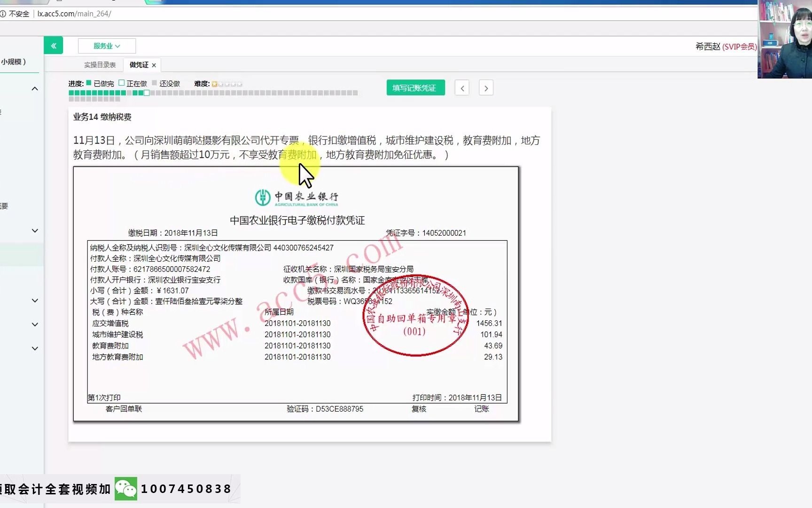Click the difficulty star rating
This screenshot has height=508, width=812.
pyautogui.click(x=227, y=84)
